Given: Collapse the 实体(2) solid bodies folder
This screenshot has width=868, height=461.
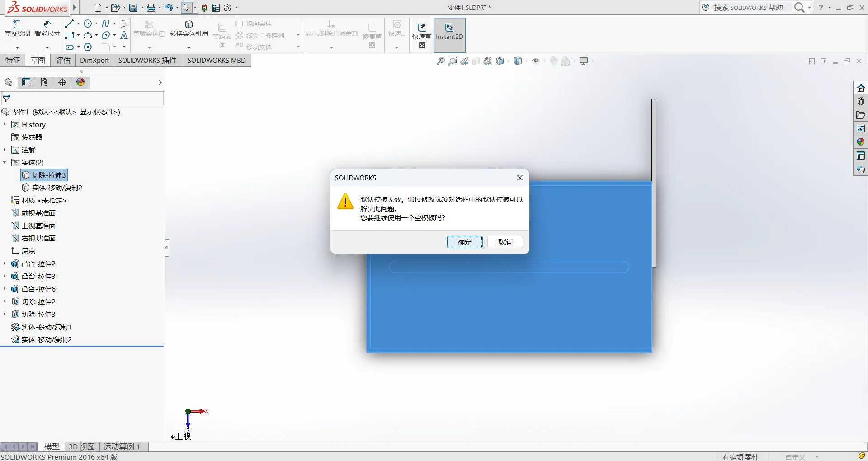Looking at the screenshot, I should pyautogui.click(x=5, y=162).
